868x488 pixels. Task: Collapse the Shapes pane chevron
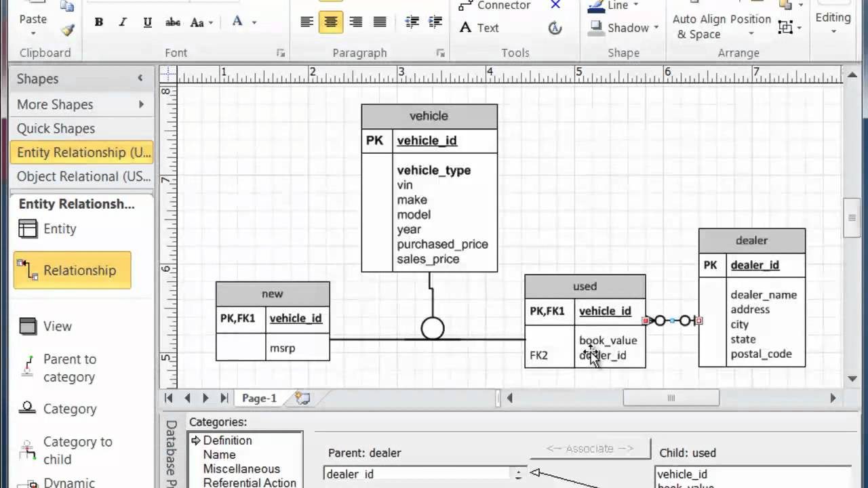[140, 78]
